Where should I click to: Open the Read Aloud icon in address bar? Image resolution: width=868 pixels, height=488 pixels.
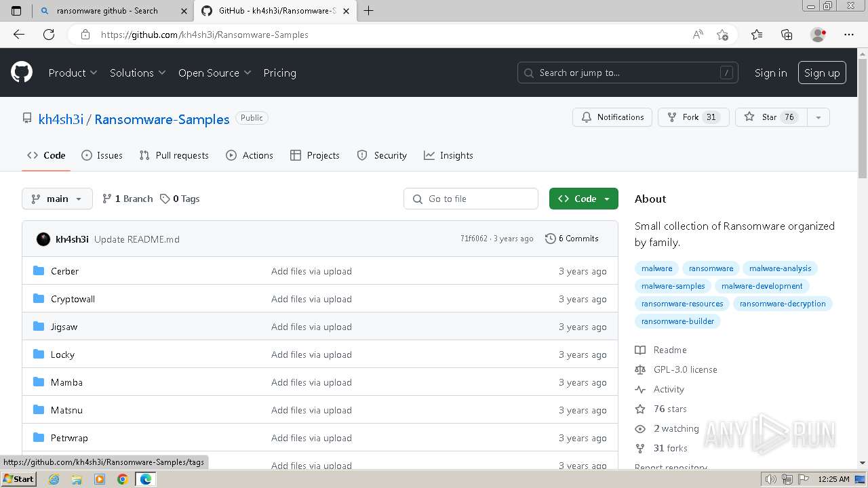[698, 35]
